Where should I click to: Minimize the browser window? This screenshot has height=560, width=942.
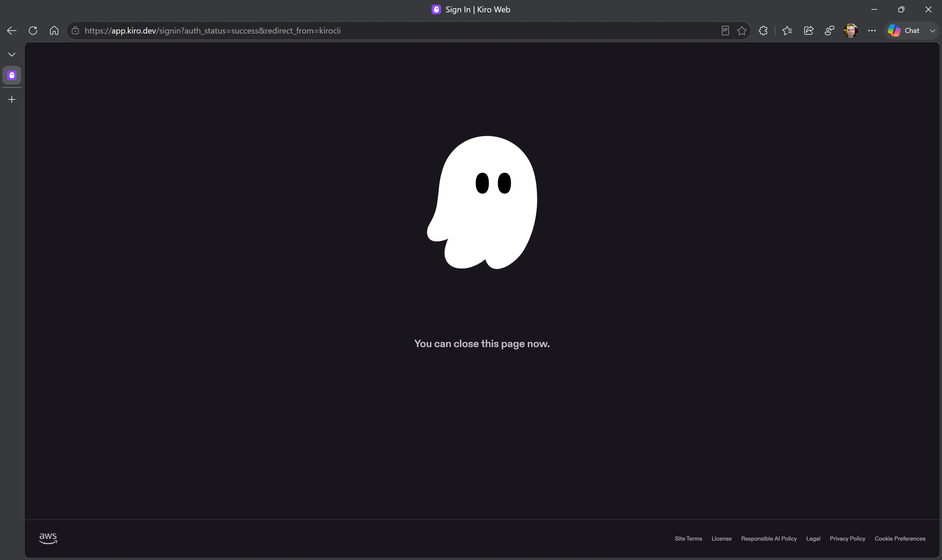874,9
